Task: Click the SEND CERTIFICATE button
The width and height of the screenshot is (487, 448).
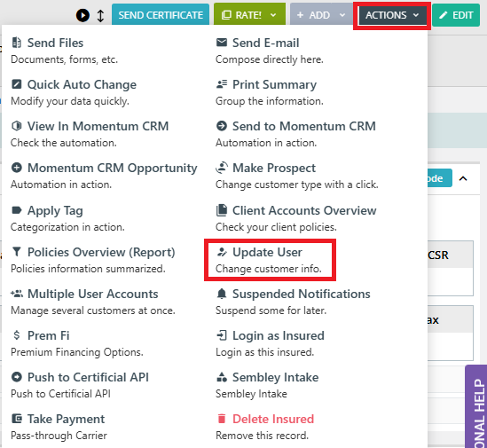Action: click(x=161, y=15)
